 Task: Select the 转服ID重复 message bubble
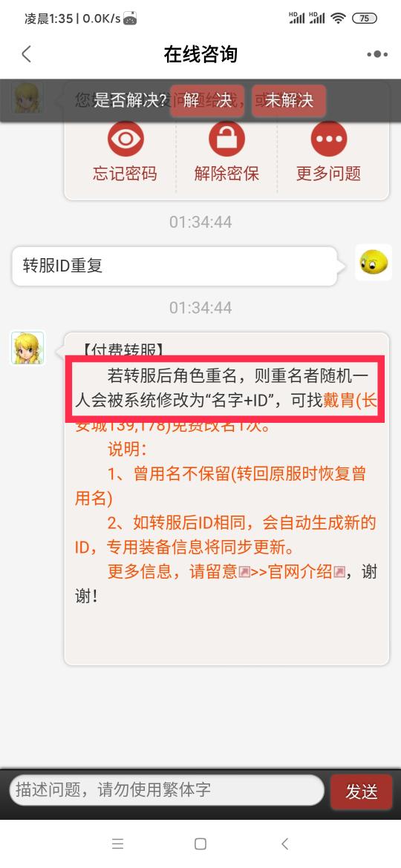pyautogui.click(x=175, y=266)
